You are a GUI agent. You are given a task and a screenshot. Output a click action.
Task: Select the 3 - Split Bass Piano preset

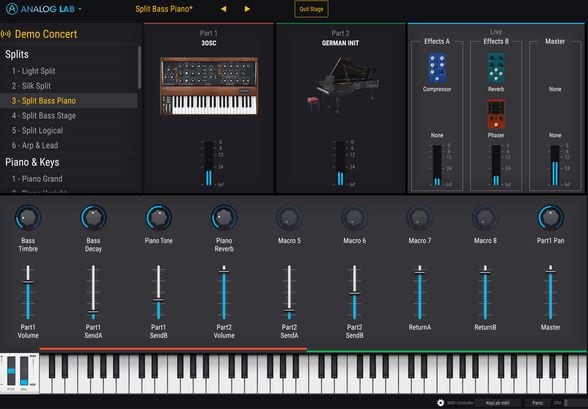[x=69, y=101]
